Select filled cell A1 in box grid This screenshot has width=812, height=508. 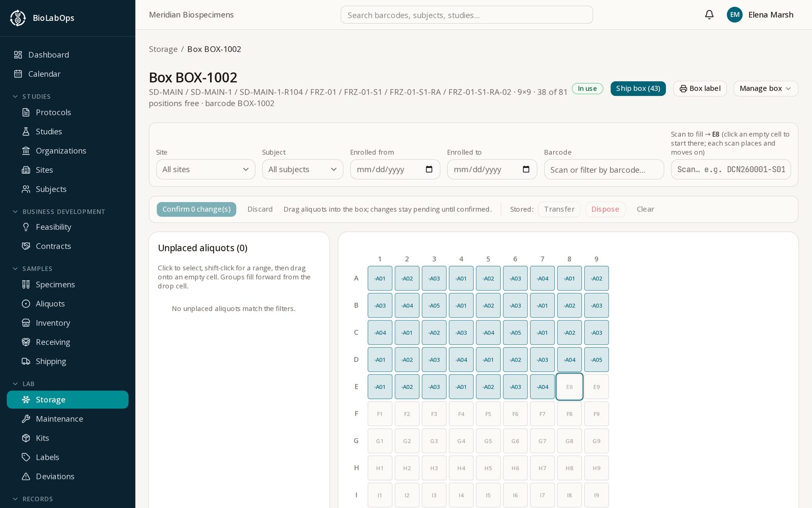[380, 278]
